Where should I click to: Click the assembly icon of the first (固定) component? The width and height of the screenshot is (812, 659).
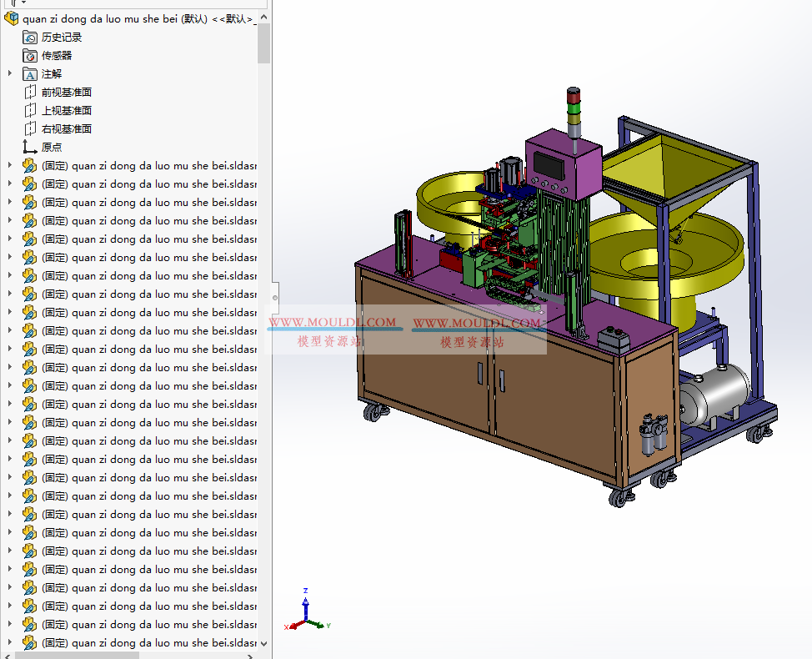(x=30, y=165)
